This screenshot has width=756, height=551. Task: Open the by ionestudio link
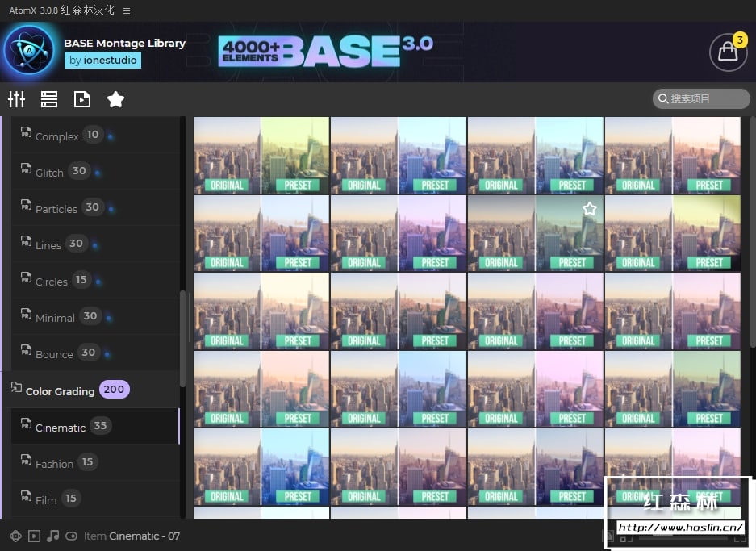(x=102, y=61)
